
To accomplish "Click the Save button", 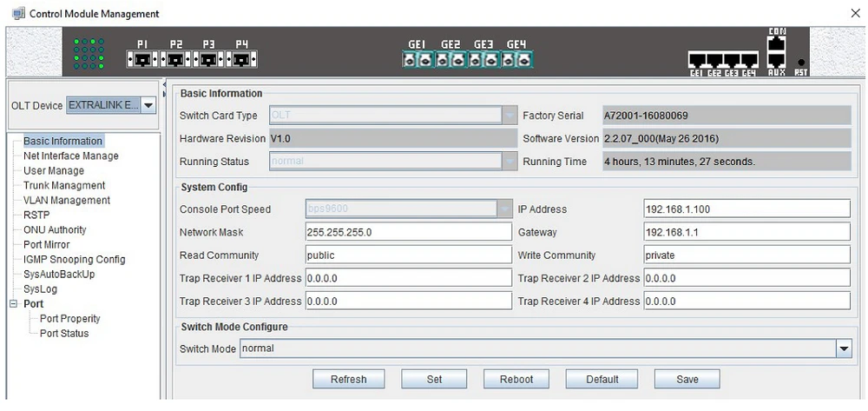I will (x=687, y=379).
